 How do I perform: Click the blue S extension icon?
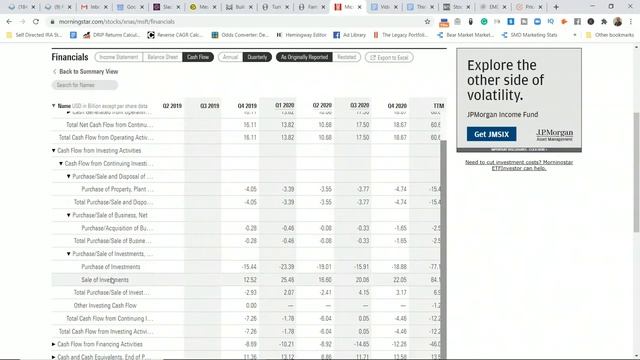pos(511,22)
